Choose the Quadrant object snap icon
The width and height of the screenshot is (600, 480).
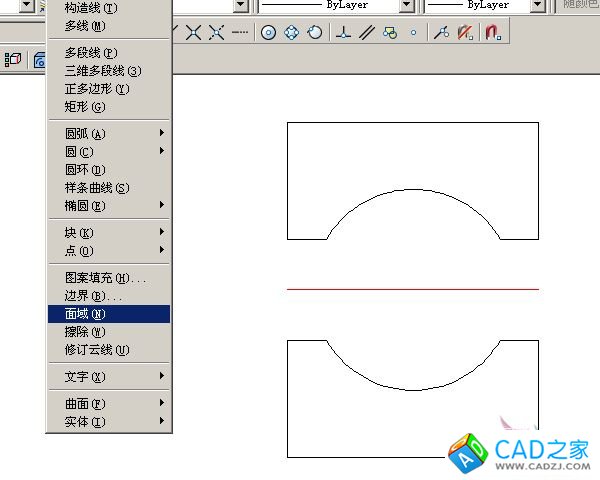tap(291, 33)
